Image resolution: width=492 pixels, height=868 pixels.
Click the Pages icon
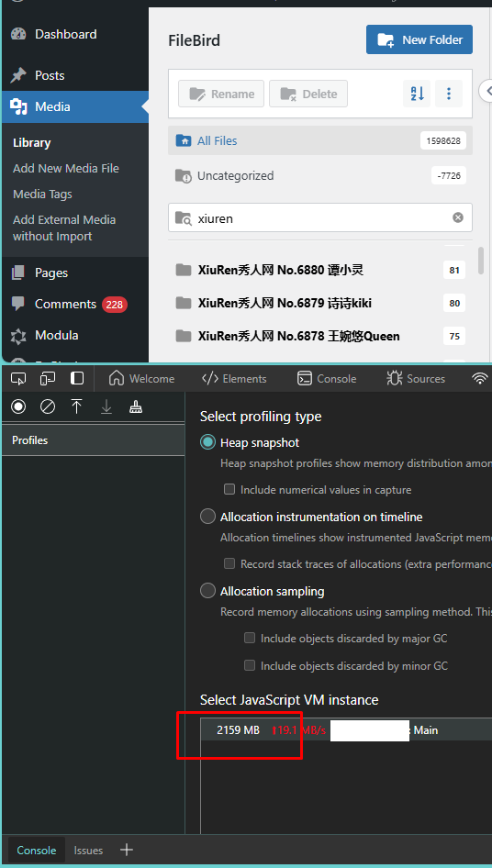[18, 273]
